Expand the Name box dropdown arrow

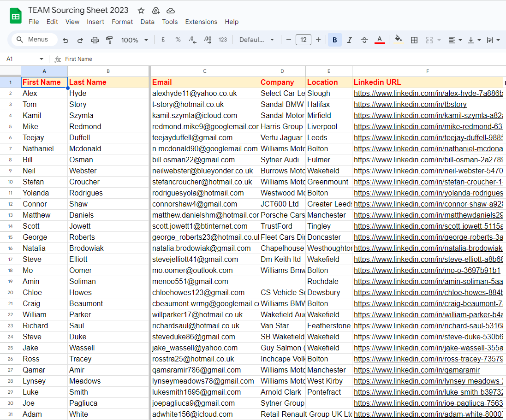coord(42,59)
